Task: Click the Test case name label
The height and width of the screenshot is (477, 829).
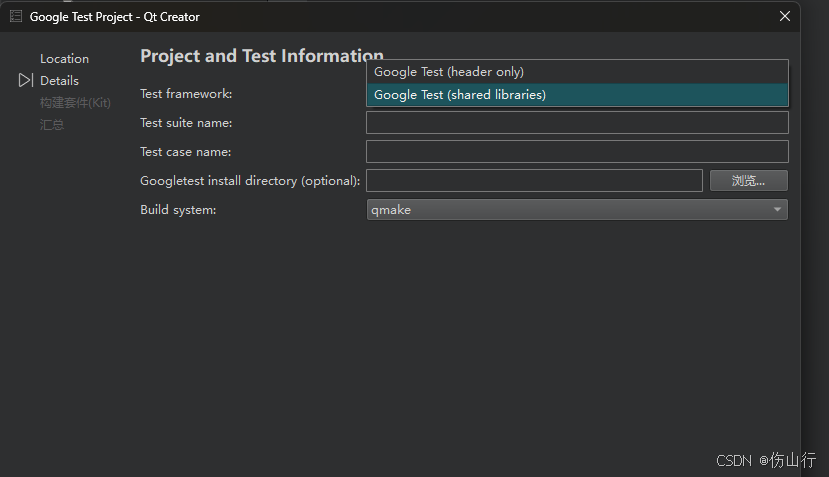Action: point(185,152)
